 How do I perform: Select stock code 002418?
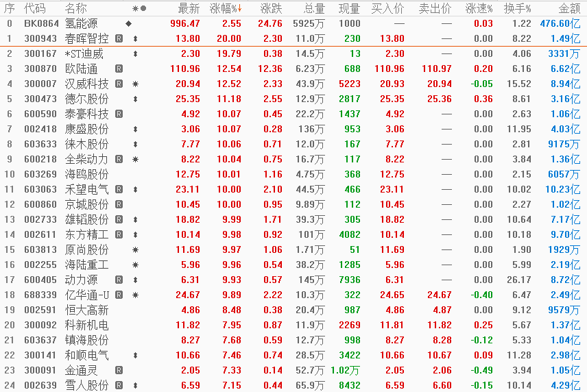click(x=40, y=129)
